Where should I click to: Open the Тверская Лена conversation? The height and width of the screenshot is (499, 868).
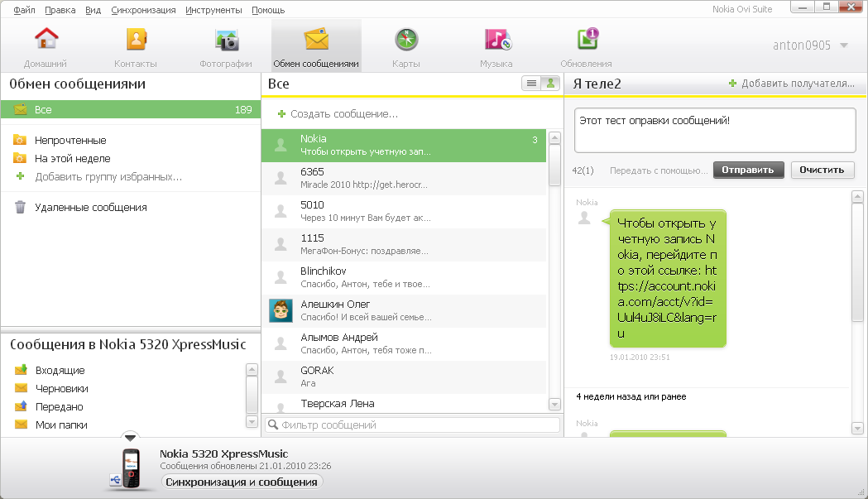tap(404, 403)
